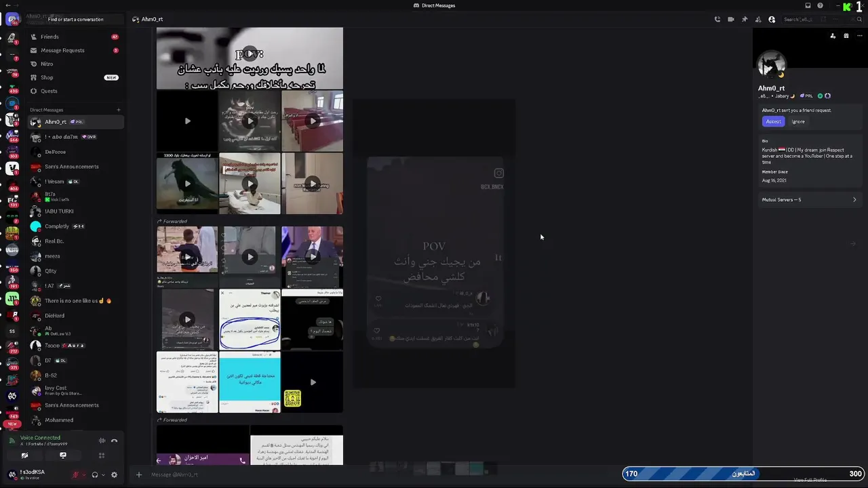Click View Full Profile
This screenshot has width=868, height=488.
click(810, 480)
